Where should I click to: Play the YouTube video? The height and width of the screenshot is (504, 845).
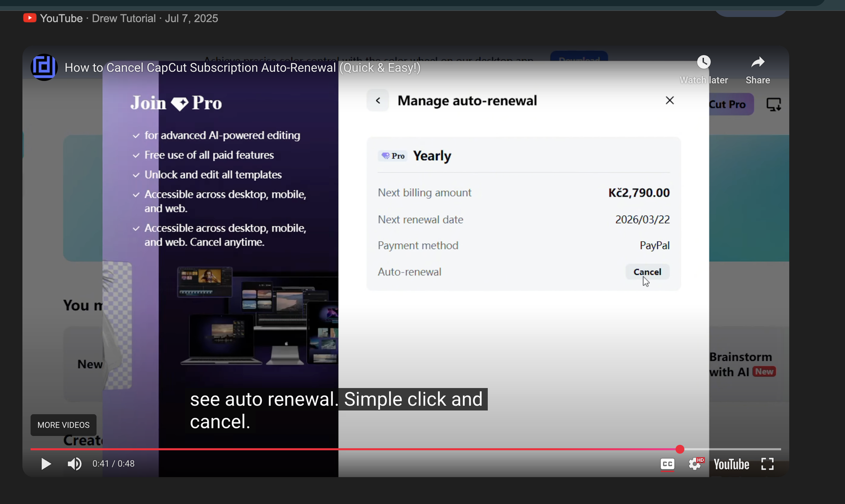point(46,464)
